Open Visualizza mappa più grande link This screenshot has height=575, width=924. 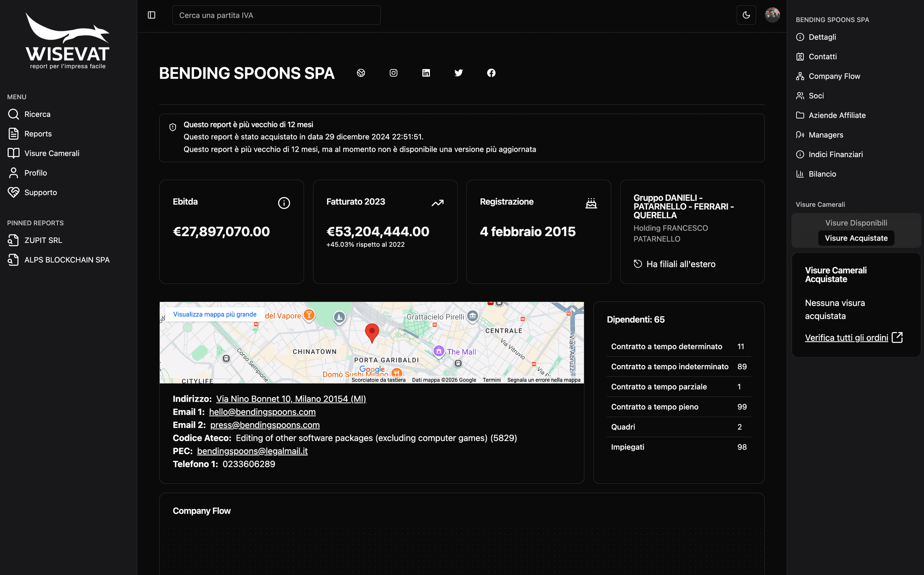point(215,314)
